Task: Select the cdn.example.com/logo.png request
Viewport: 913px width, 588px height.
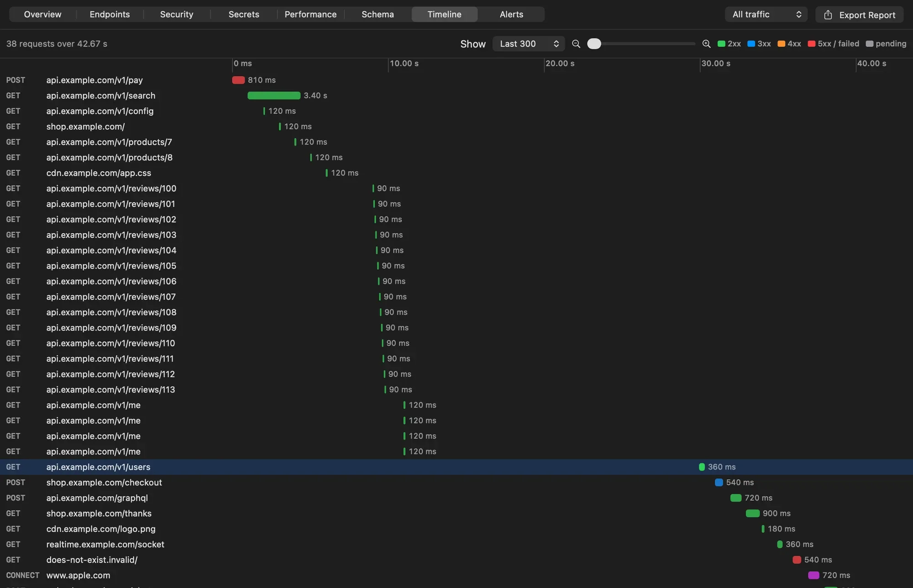Action: tap(456, 529)
